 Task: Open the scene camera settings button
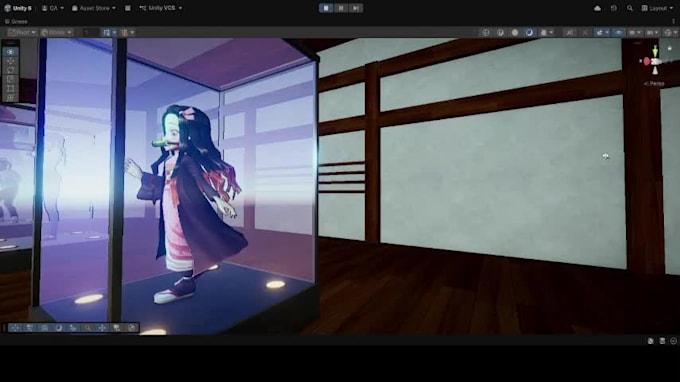[652, 33]
